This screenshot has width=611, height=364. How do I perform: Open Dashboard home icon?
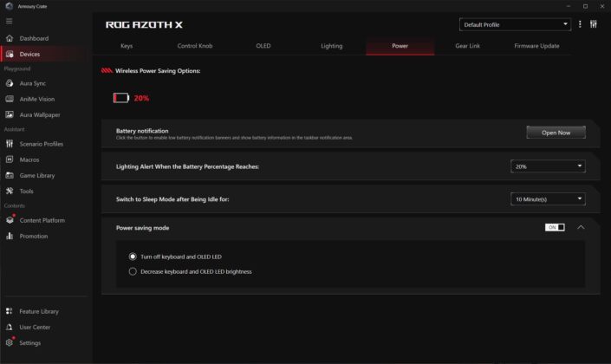(10, 38)
